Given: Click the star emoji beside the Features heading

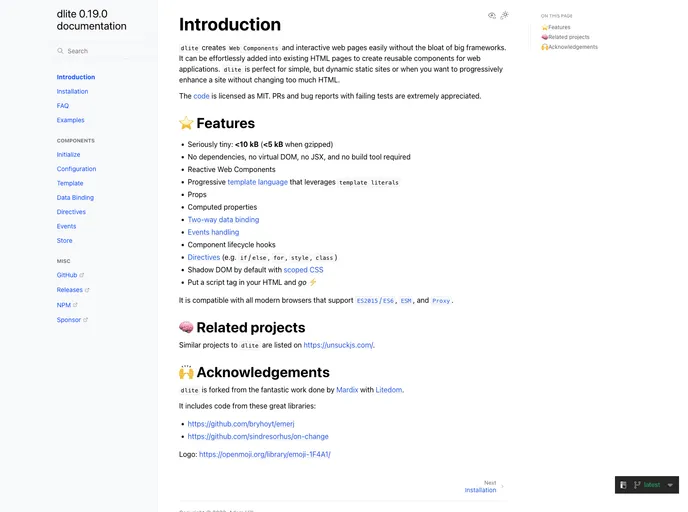Looking at the screenshot, I should click(x=186, y=123).
